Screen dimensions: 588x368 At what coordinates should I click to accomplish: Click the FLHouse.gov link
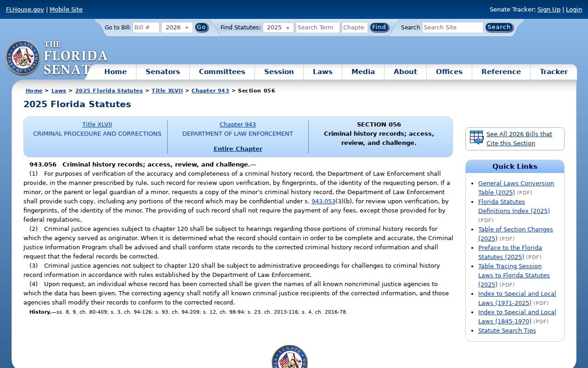point(25,9)
